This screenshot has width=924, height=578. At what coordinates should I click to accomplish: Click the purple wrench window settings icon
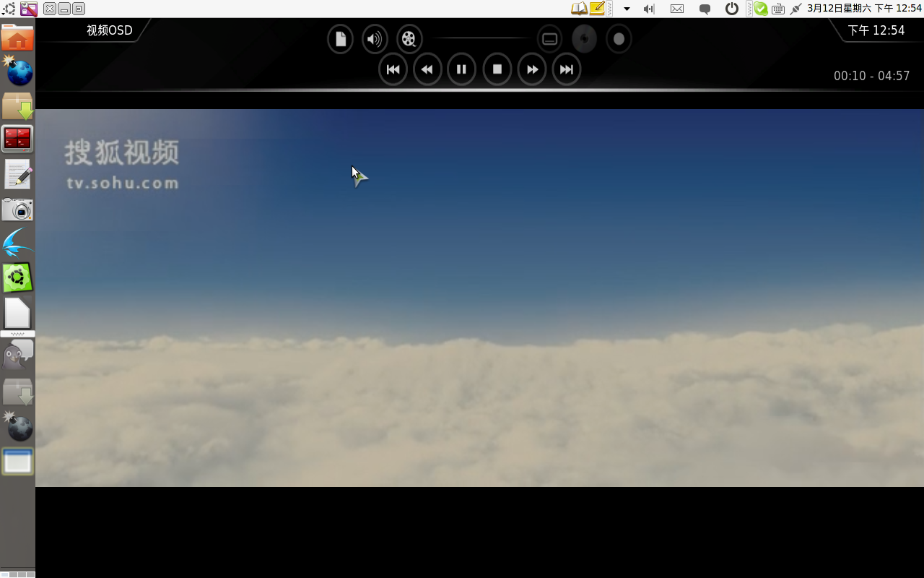coord(28,9)
